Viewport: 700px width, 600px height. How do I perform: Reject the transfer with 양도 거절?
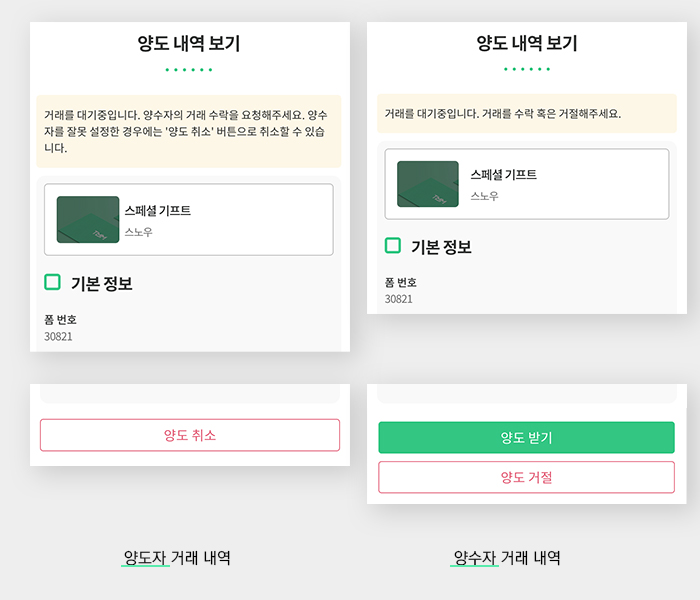[526, 477]
